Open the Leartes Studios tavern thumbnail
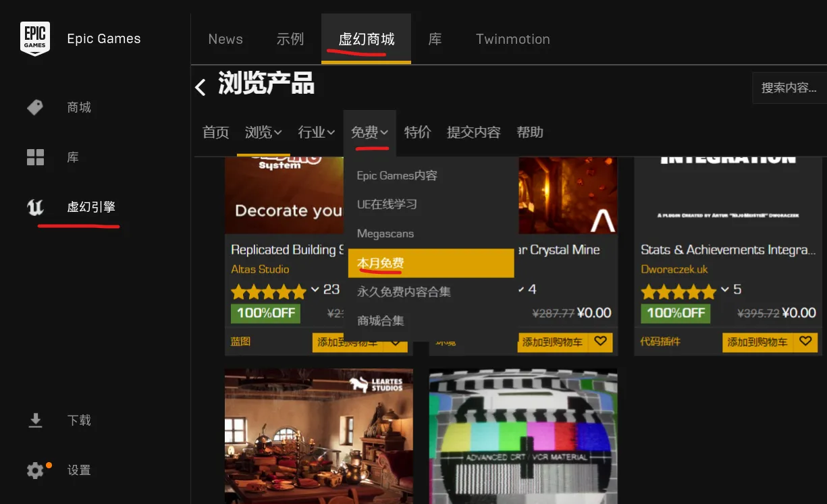 [x=319, y=436]
